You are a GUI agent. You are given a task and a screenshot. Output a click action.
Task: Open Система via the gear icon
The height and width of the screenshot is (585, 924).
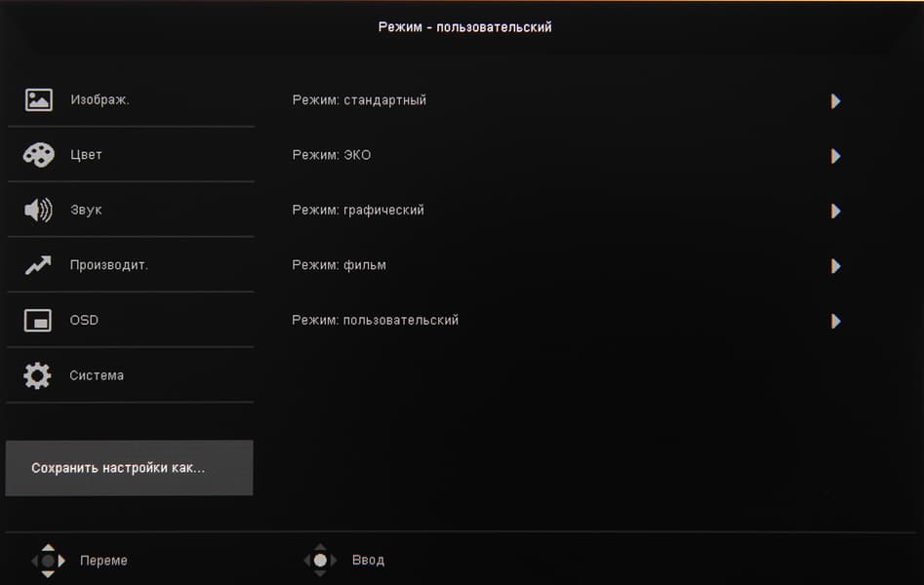(37, 375)
